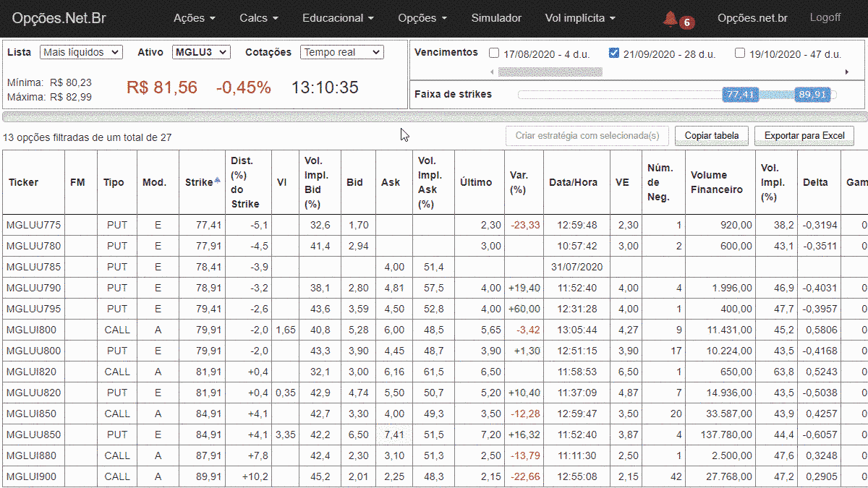The height and width of the screenshot is (488, 868).
Task: Click ticker MGLUI800
Action: tap(31, 330)
